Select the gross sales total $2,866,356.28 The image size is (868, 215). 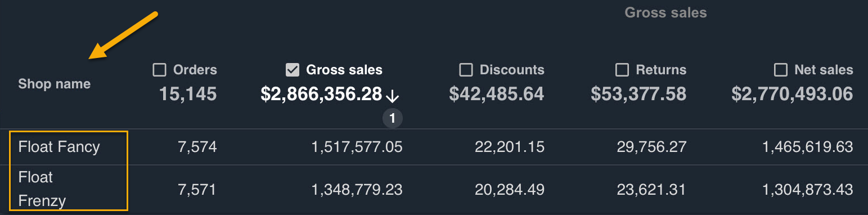(321, 94)
